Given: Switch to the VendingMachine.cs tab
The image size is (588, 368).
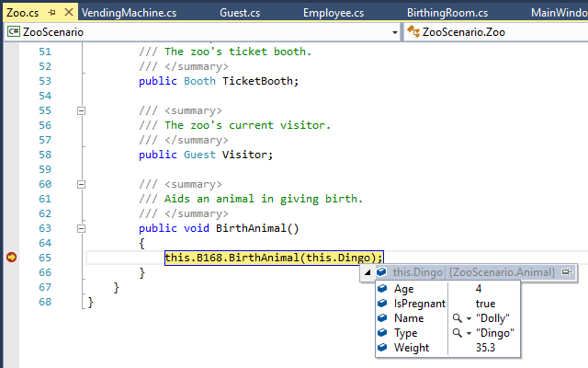Looking at the screenshot, I should pos(129,13).
